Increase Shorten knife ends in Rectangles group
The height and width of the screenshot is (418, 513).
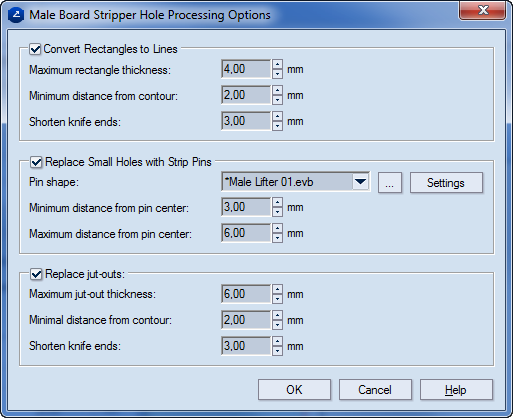tap(277, 116)
